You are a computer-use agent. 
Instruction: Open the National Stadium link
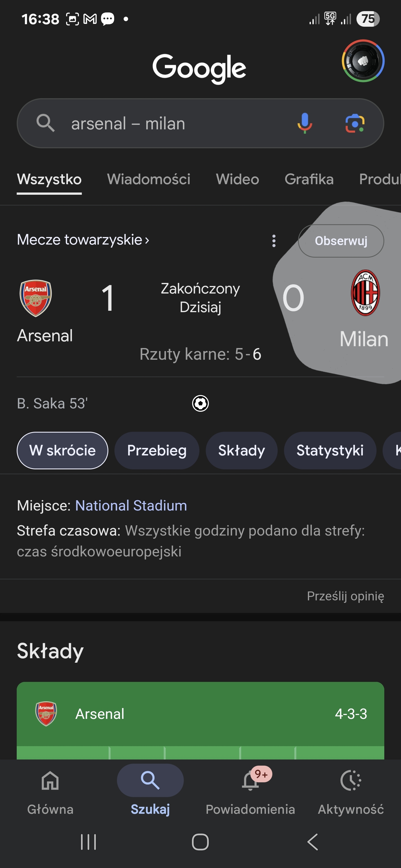coord(131,505)
